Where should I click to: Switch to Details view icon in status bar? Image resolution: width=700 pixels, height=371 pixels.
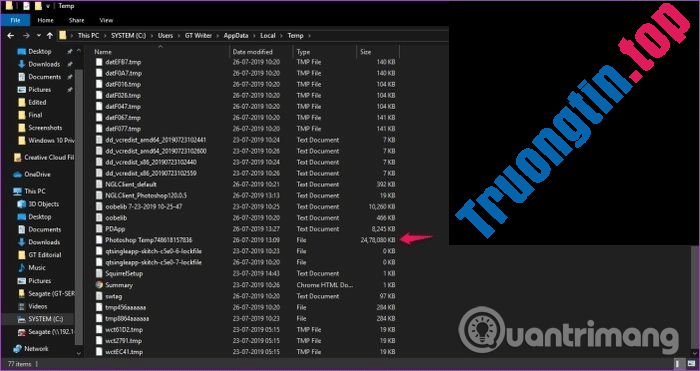click(x=678, y=363)
